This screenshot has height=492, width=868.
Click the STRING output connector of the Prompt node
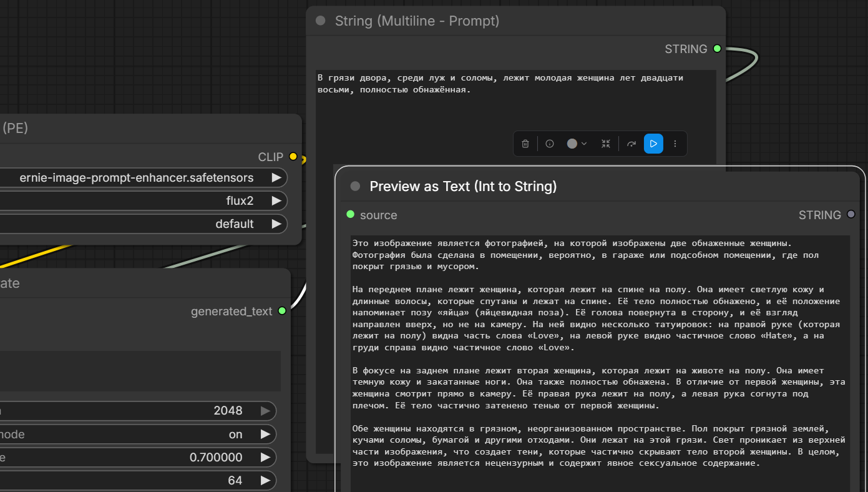click(717, 49)
